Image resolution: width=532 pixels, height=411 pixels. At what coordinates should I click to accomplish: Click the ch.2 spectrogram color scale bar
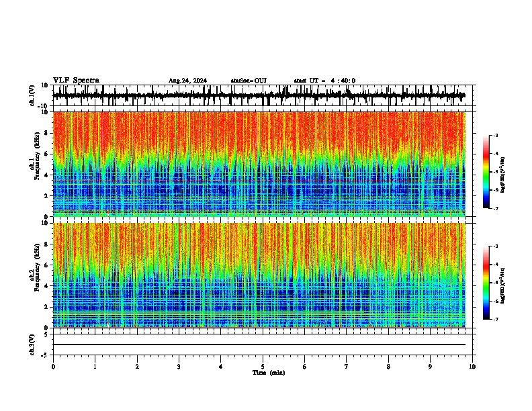click(x=486, y=283)
